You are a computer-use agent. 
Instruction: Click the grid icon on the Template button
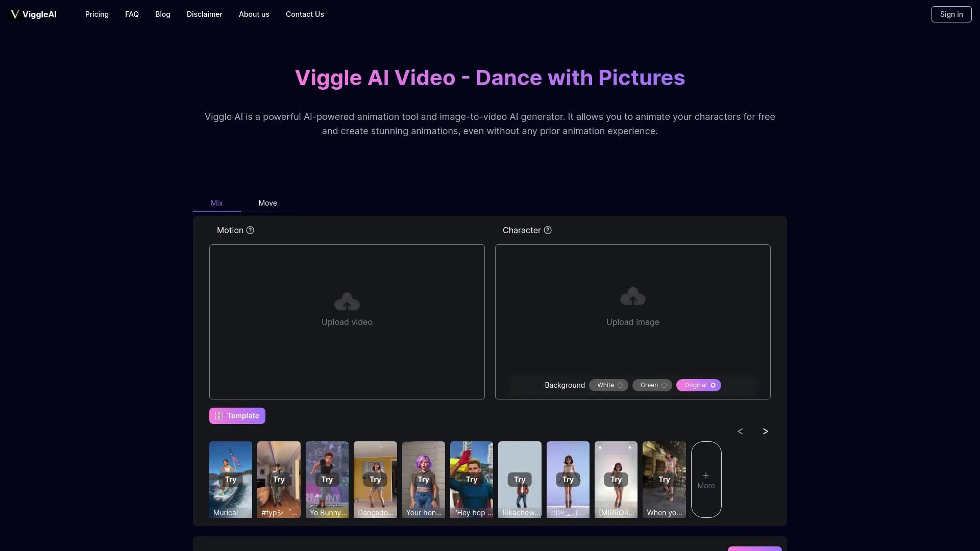point(219,415)
